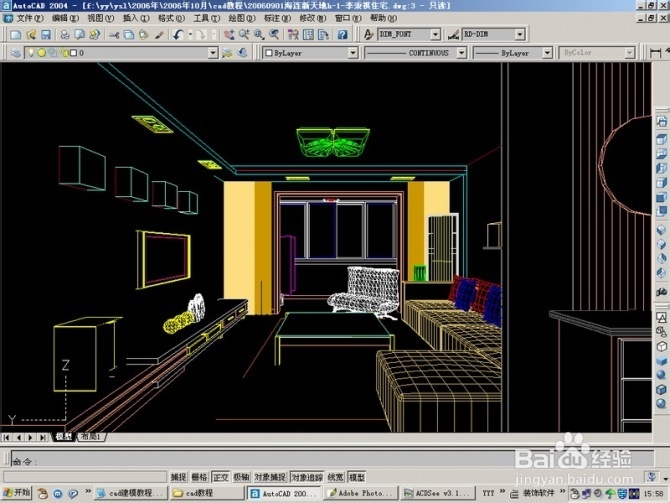Jump to last layout tab arrow button
Screen dimensions: 670x503
pyautogui.click(x=42, y=437)
